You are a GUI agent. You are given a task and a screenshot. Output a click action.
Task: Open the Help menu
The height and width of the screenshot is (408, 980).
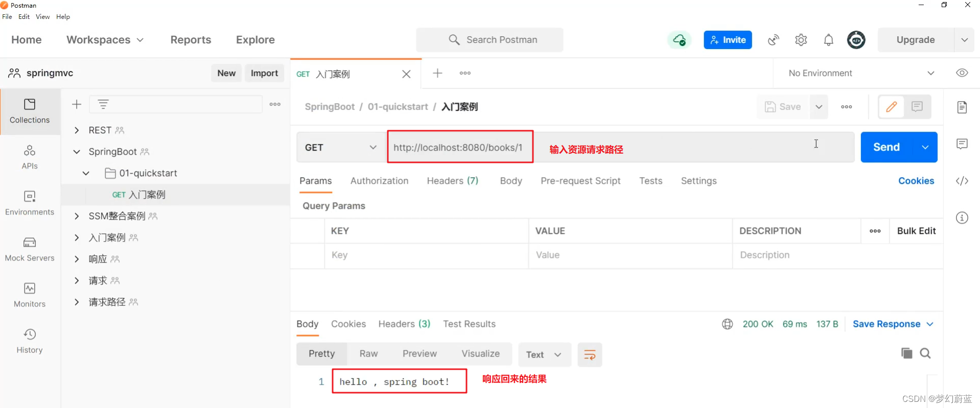(x=63, y=16)
